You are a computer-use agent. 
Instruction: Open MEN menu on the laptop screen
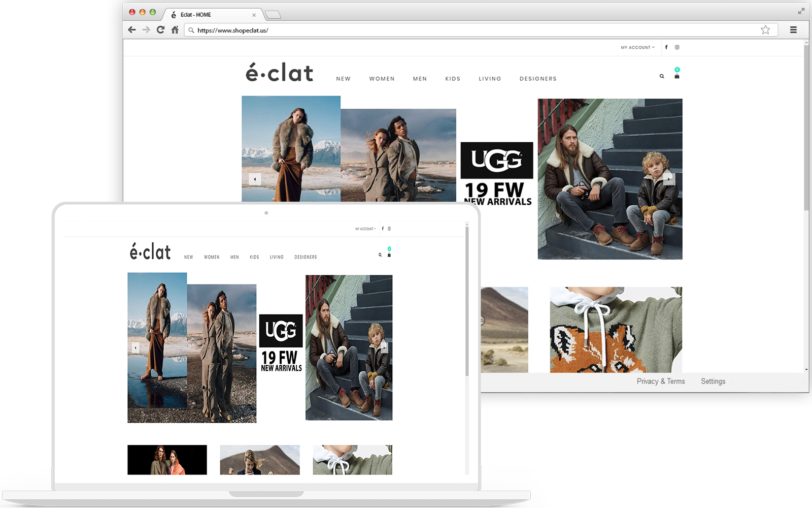(x=234, y=257)
